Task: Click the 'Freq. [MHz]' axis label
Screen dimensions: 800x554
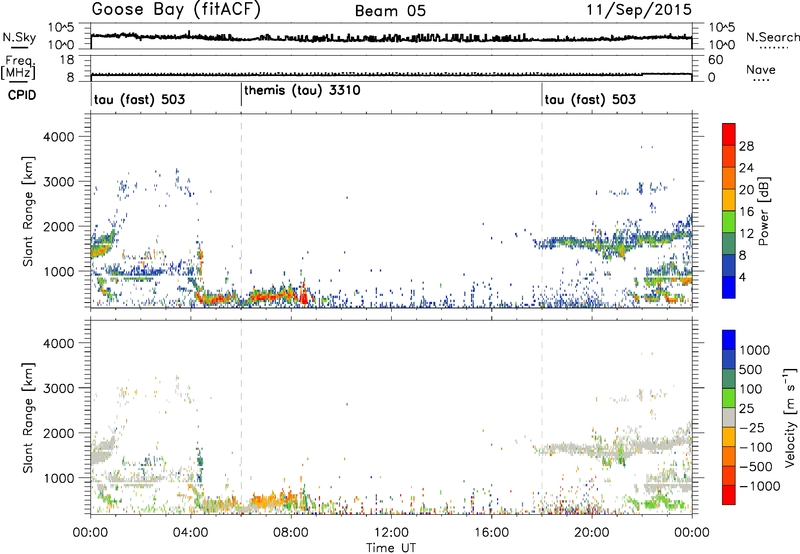Action: tap(19, 67)
